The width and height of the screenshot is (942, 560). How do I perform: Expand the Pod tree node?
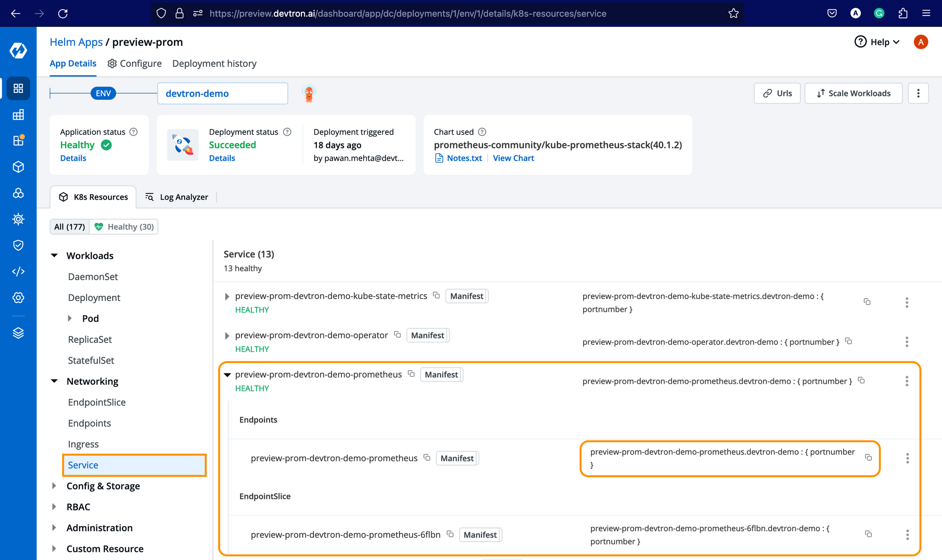click(70, 318)
